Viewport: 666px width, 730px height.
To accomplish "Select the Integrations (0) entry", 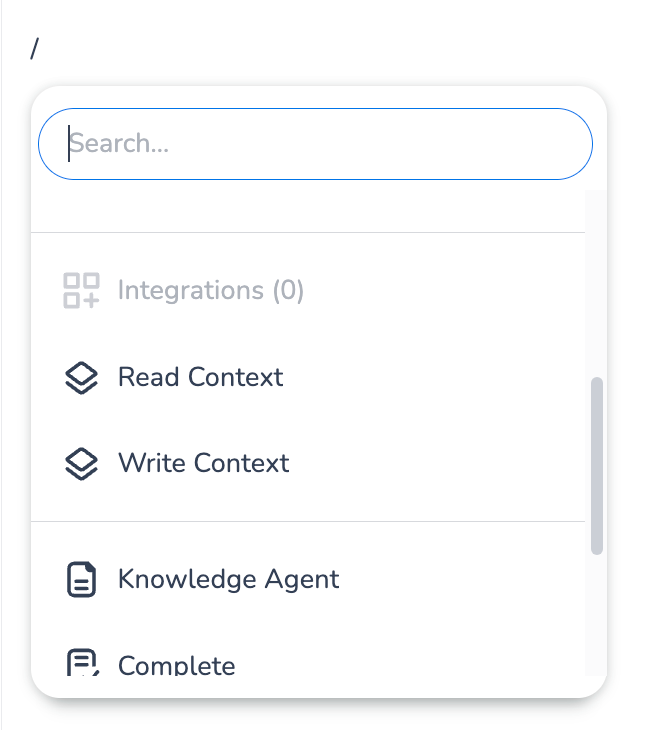I will pos(210,291).
